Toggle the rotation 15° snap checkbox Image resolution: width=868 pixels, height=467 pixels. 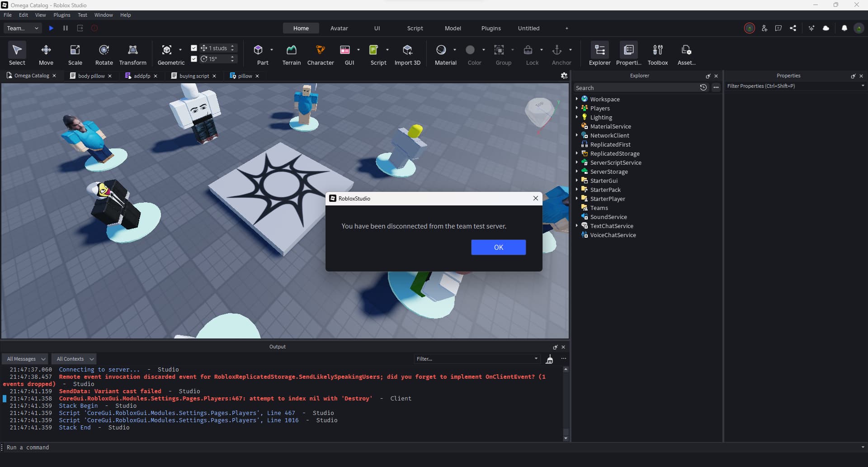[x=194, y=59]
